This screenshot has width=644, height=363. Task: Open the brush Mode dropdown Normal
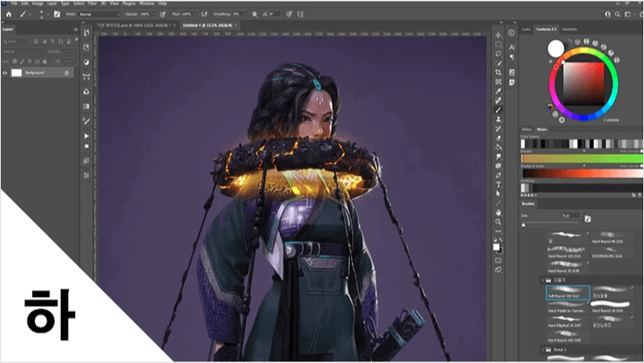click(x=99, y=14)
